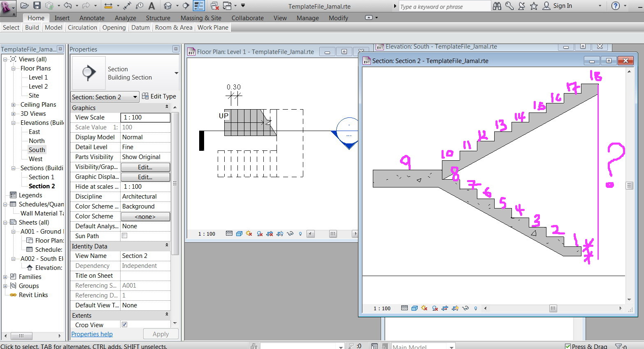Open the Default 3D View from the toolbar
This screenshot has width=644, height=349.
[168, 5]
